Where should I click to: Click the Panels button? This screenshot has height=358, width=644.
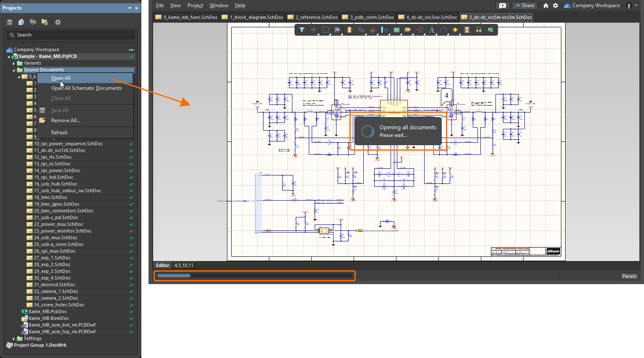pyautogui.click(x=629, y=276)
